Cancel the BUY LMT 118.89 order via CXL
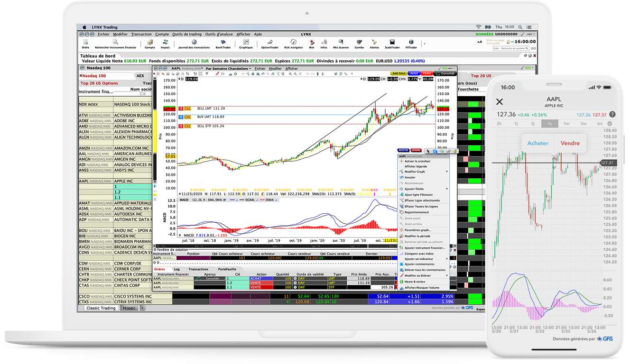 [188, 117]
